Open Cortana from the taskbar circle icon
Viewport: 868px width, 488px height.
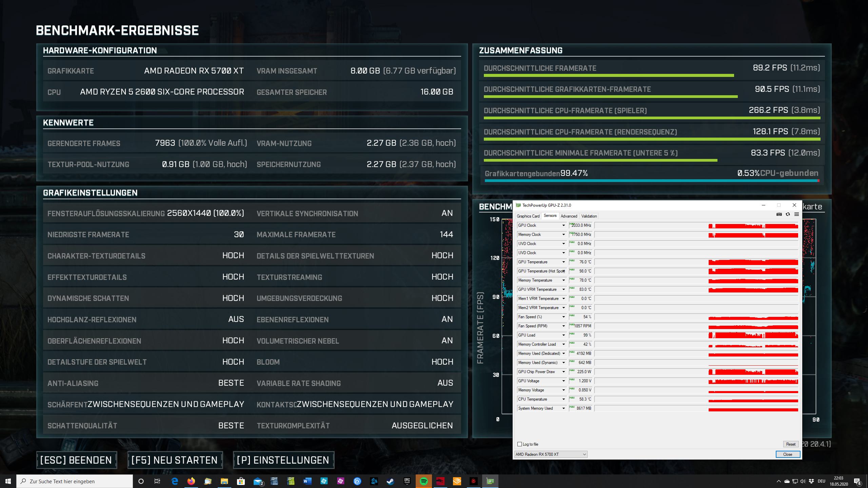(141, 481)
